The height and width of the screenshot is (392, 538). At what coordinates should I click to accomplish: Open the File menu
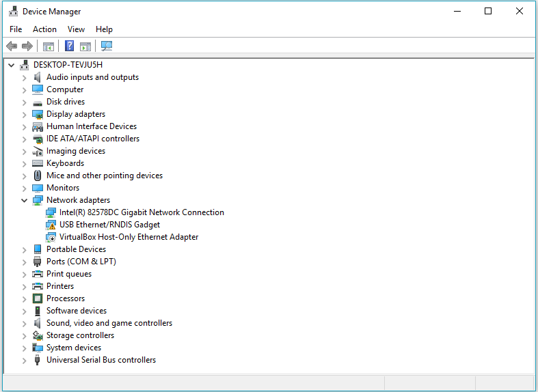tap(16, 29)
